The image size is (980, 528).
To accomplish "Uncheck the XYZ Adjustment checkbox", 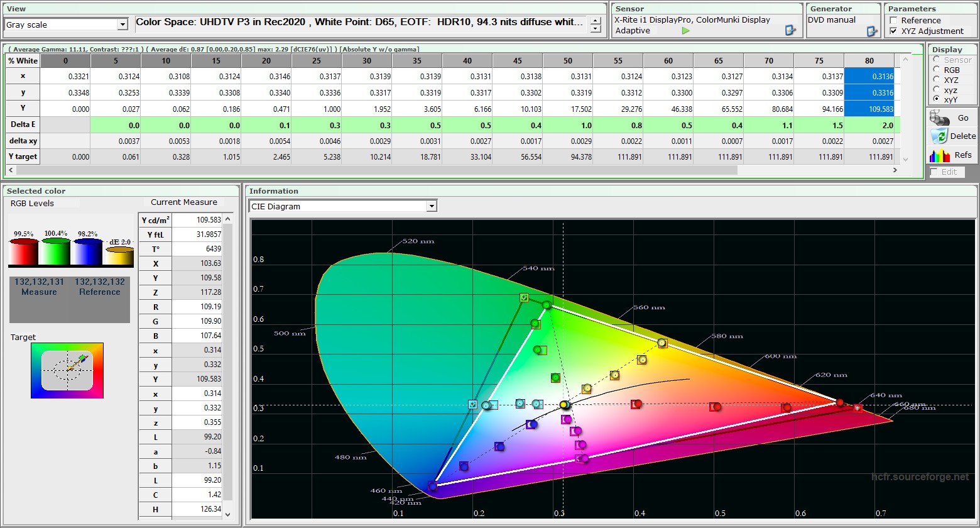I will [894, 31].
